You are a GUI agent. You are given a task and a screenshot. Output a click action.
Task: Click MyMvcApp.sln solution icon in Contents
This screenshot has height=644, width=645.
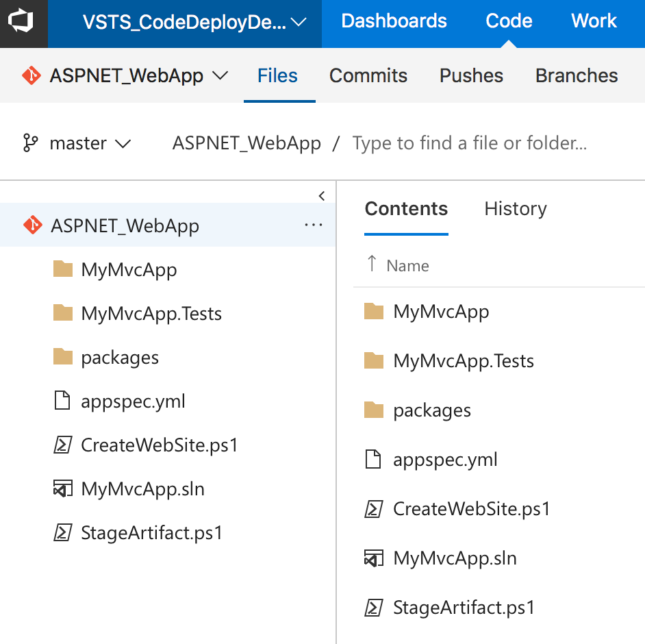click(374, 558)
